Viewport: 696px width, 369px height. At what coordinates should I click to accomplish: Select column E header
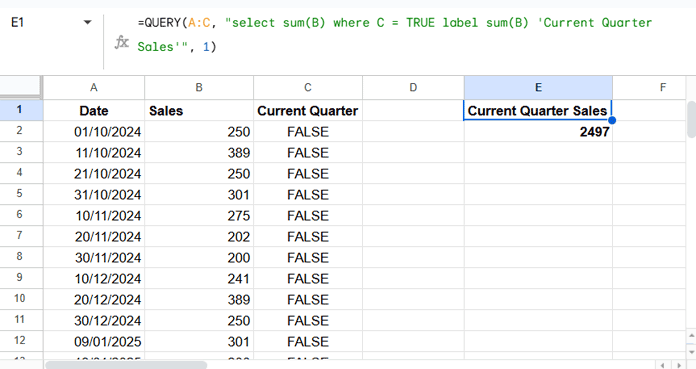click(x=538, y=87)
